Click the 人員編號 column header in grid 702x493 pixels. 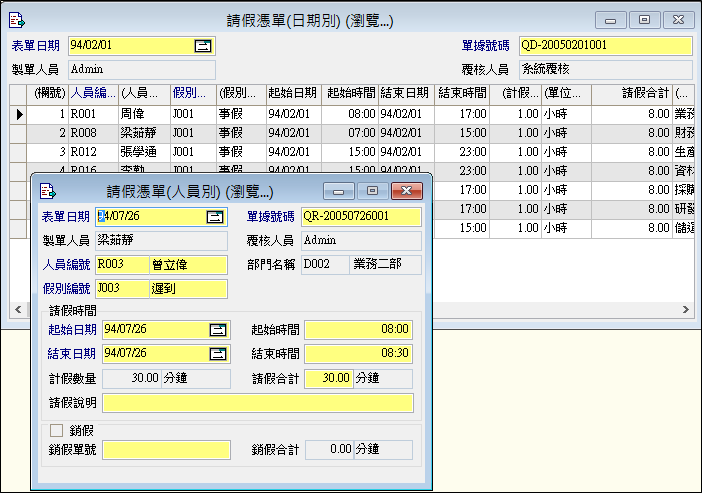(92, 93)
